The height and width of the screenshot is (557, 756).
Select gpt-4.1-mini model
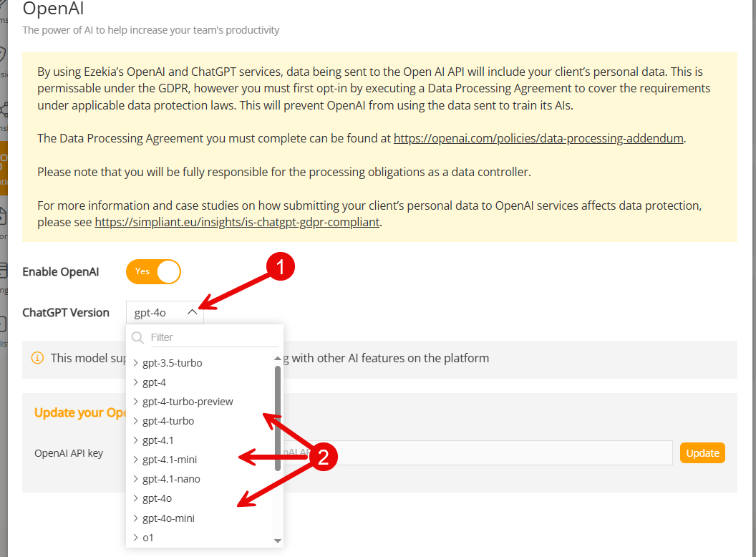(x=170, y=460)
